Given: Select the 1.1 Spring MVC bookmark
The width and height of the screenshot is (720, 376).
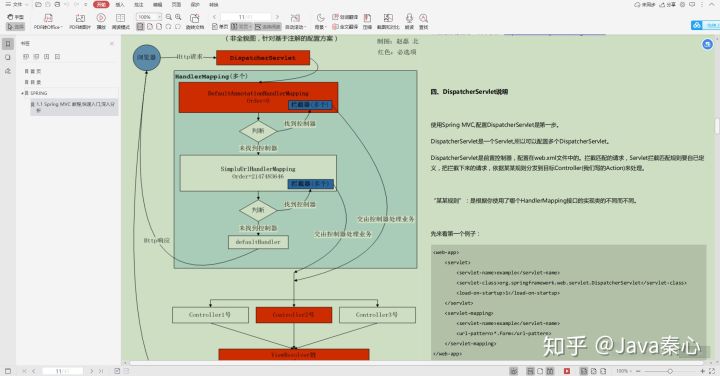Looking at the screenshot, I should pyautogui.click(x=73, y=107).
